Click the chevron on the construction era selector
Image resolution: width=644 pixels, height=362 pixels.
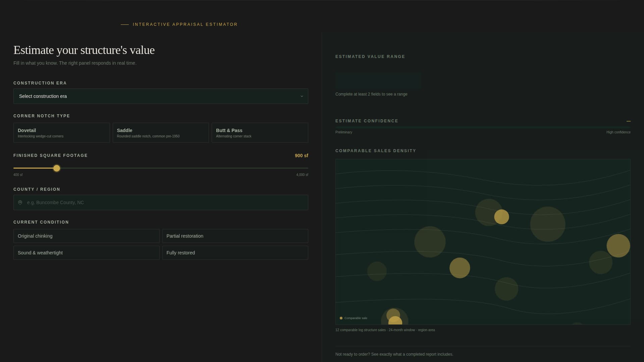pyautogui.click(x=302, y=96)
